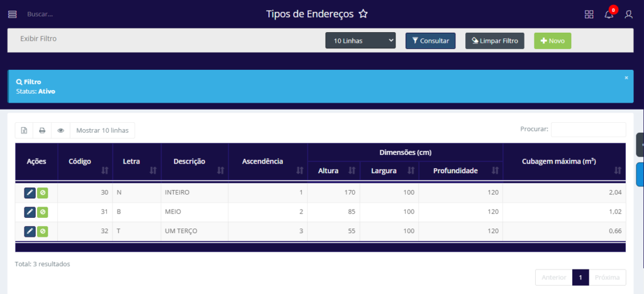Click the Consultar button
The width and height of the screenshot is (644, 294).
pos(430,41)
